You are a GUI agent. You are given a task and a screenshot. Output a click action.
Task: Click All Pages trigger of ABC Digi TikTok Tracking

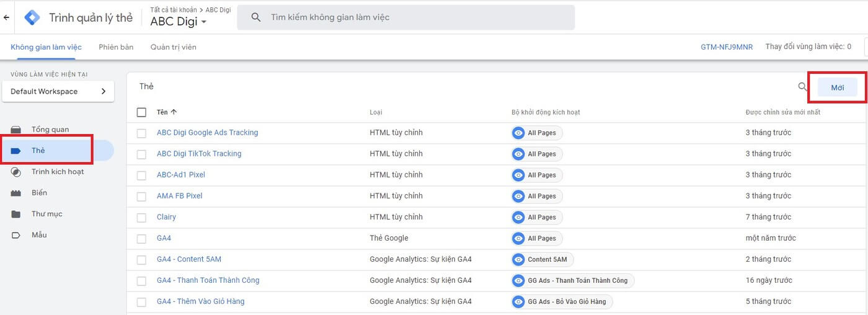coord(536,154)
